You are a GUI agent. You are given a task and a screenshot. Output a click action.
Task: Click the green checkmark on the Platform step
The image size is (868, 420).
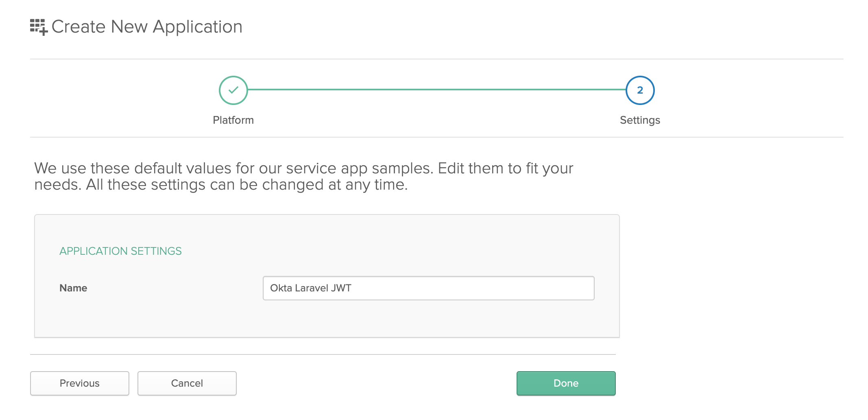pos(233,90)
